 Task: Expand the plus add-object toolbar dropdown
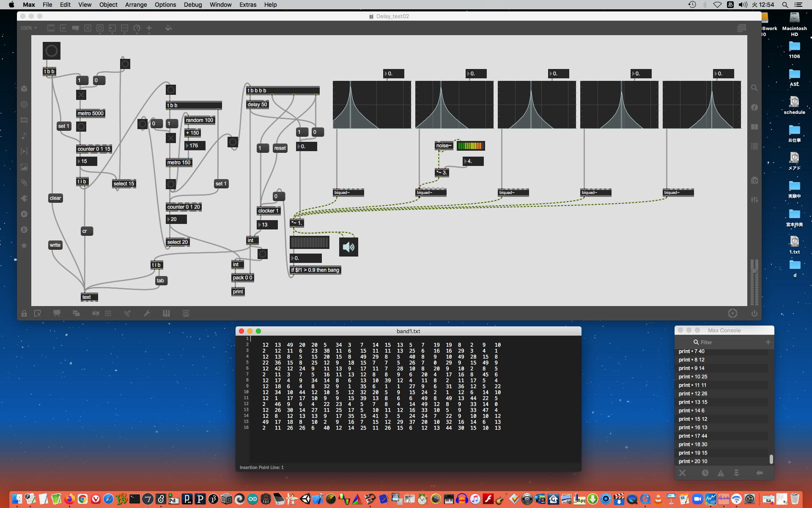[x=149, y=28]
